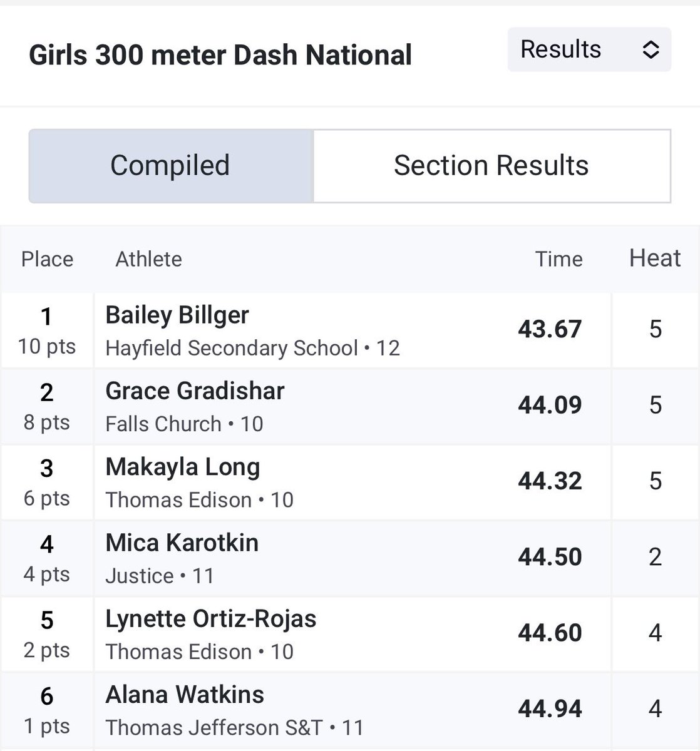Click the 43.67 winning time
Image resolution: width=700 pixels, height=751 pixels.
[x=550, y=329]
